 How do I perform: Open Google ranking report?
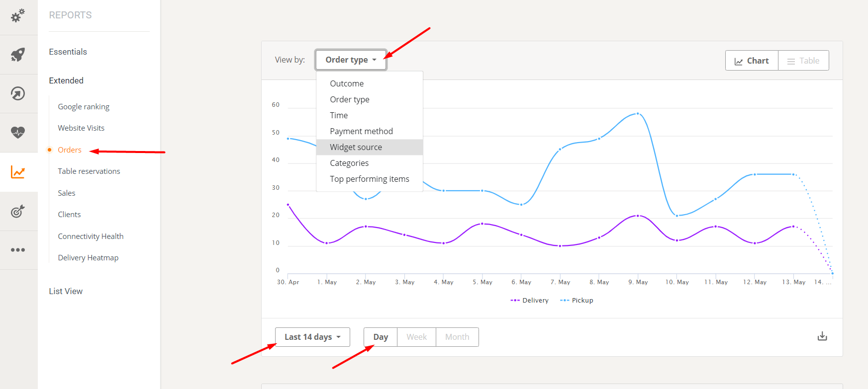84,106
